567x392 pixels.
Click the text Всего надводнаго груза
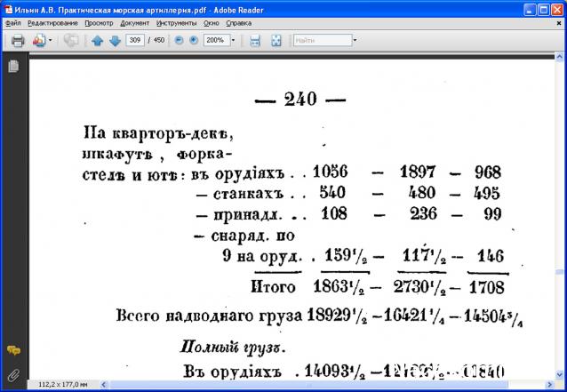tap(209, 316)
